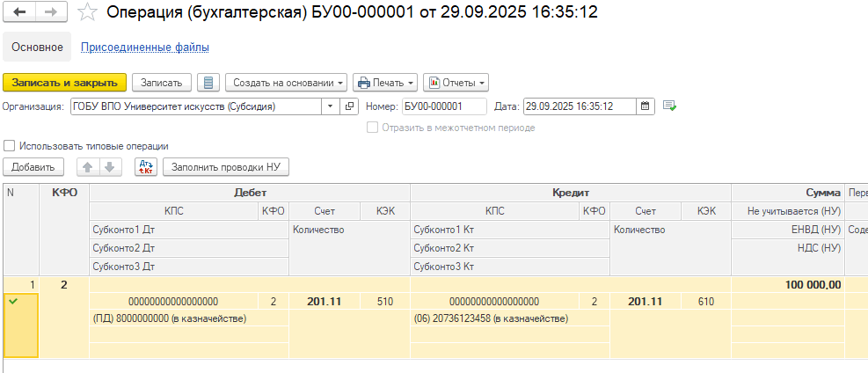
Task: Click the Дт/Кт swap entries icon
Action: 147,167
